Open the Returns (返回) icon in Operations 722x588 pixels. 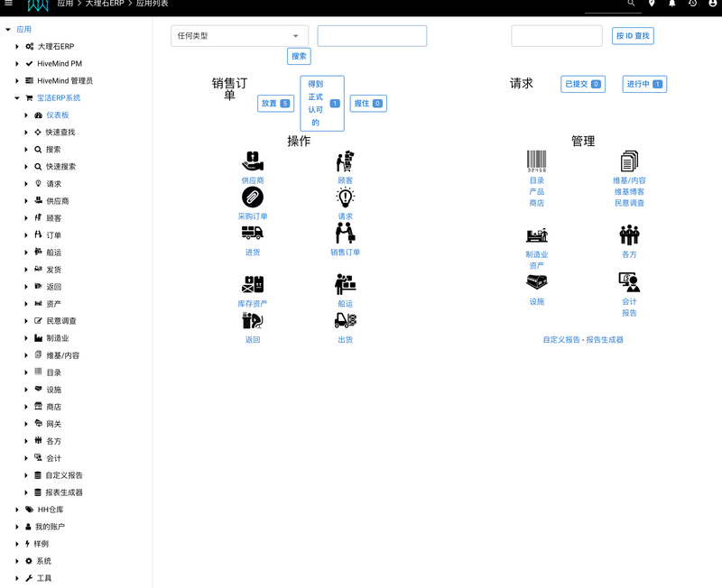(x=253, y=320)
